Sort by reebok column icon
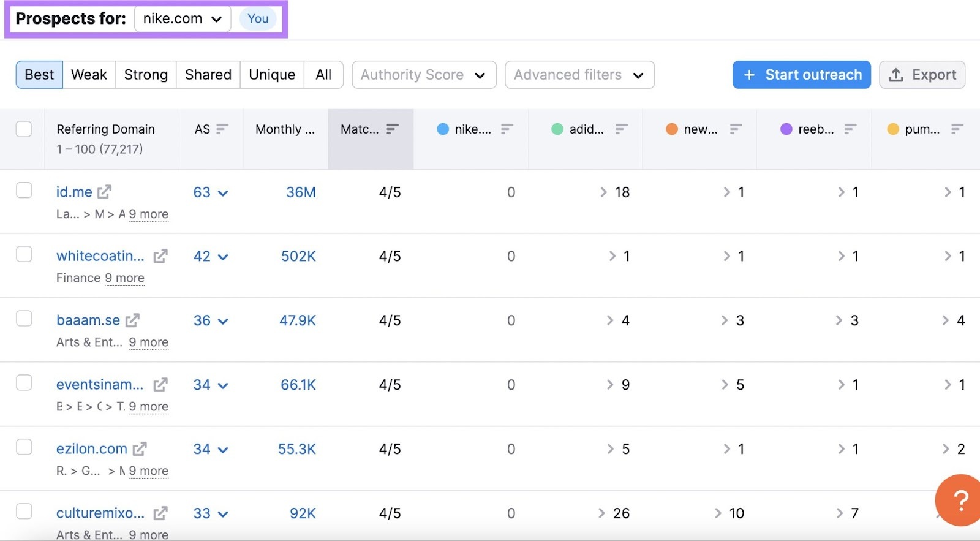This screenshot has width=980, height=541. (850, 129)
